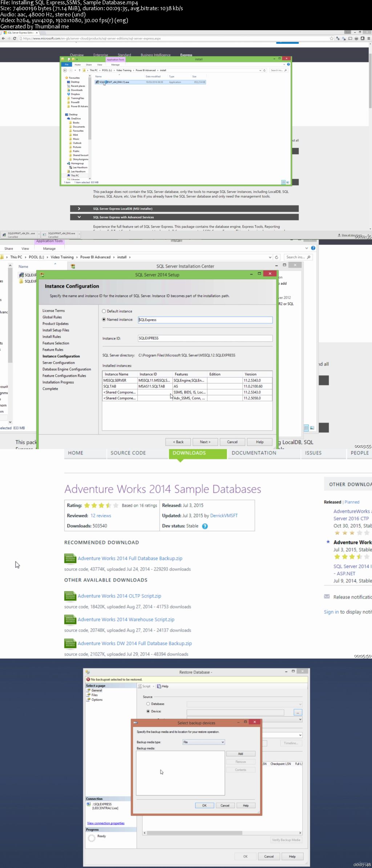Open the Chrome hamburger menu
The height and width of the screenshot is (868, 372).
368,39
